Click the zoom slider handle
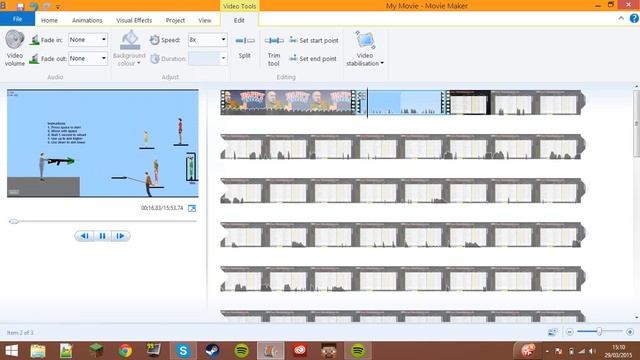640x360 pixels. click(599, 331)
